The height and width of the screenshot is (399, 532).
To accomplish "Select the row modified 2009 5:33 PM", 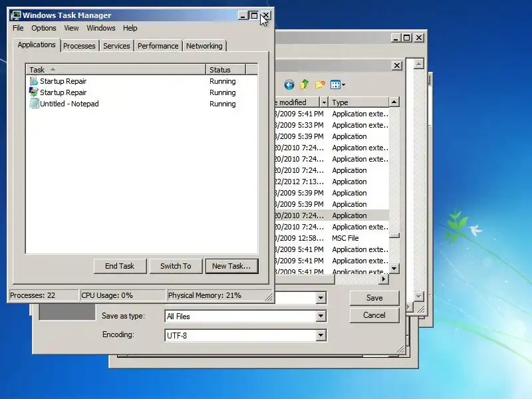I will tap(332, 125).
